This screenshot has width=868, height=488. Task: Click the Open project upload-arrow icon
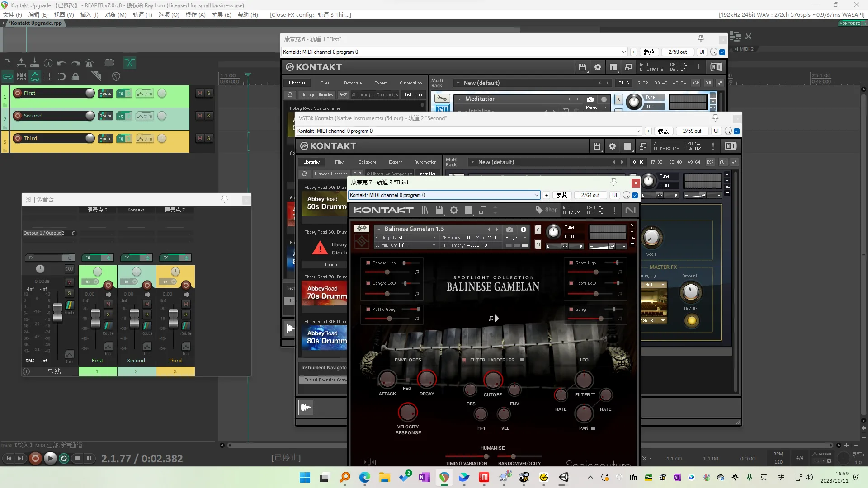(x=21, y=63)
